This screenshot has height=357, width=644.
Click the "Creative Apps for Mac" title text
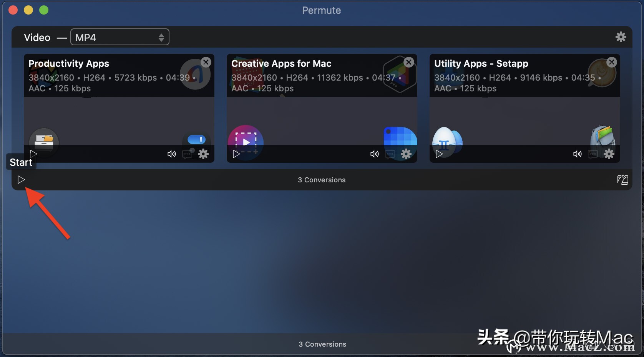point(281,64)
